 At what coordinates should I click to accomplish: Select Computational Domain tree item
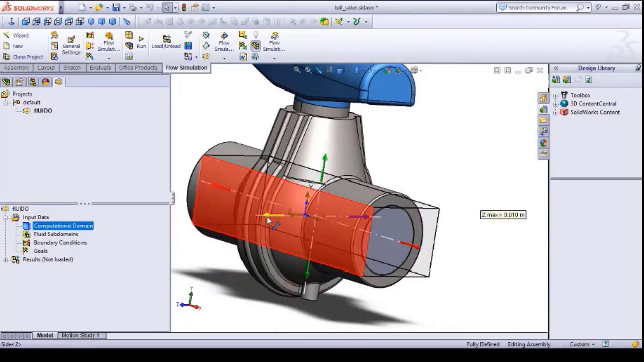63,226
